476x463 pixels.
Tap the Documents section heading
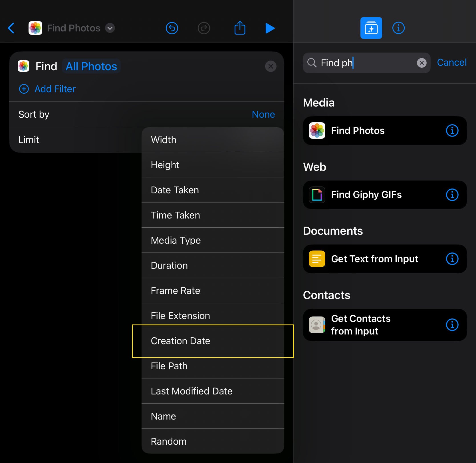[333, 231]
